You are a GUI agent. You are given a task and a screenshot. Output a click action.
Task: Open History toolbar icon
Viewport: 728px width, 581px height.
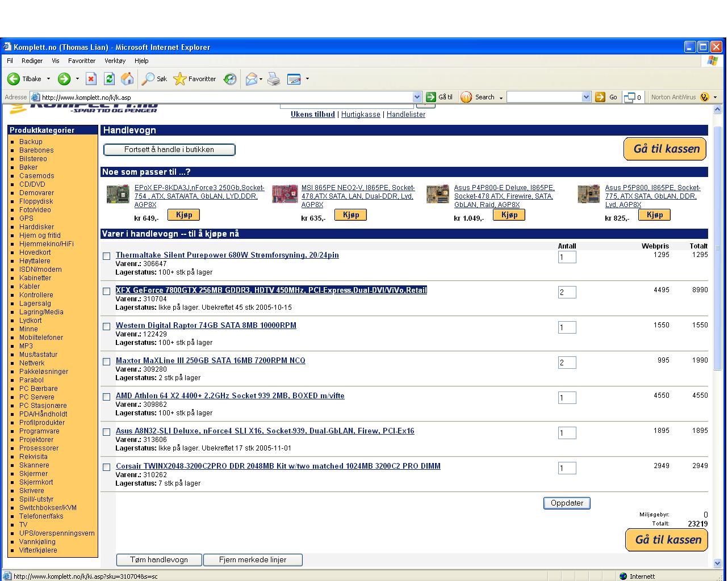pyautogui.click(x=230, y=79)
